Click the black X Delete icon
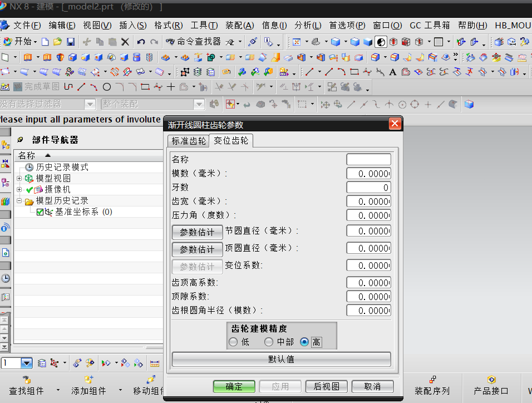 pos(125,42)
